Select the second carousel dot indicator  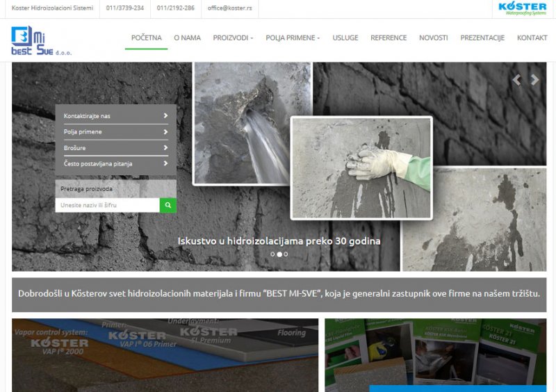tap(279, 254)
